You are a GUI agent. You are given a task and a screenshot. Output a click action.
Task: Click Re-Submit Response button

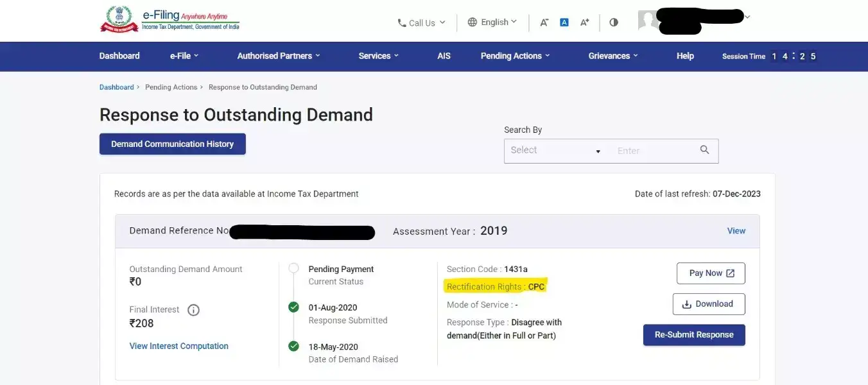coord(693,335)
